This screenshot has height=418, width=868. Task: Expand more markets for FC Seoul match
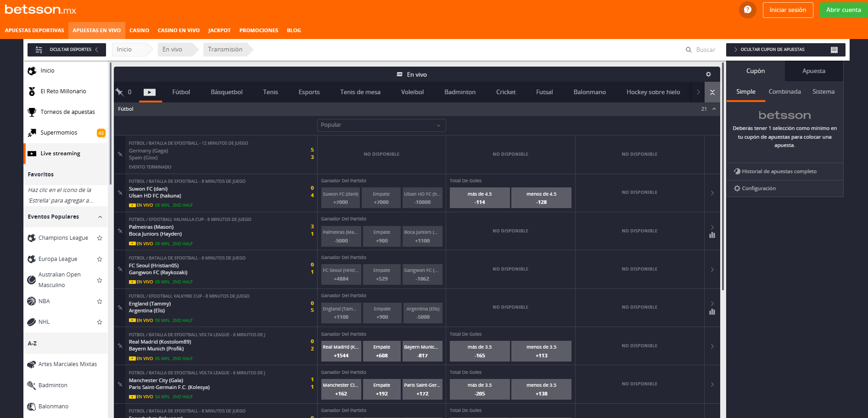712,270
